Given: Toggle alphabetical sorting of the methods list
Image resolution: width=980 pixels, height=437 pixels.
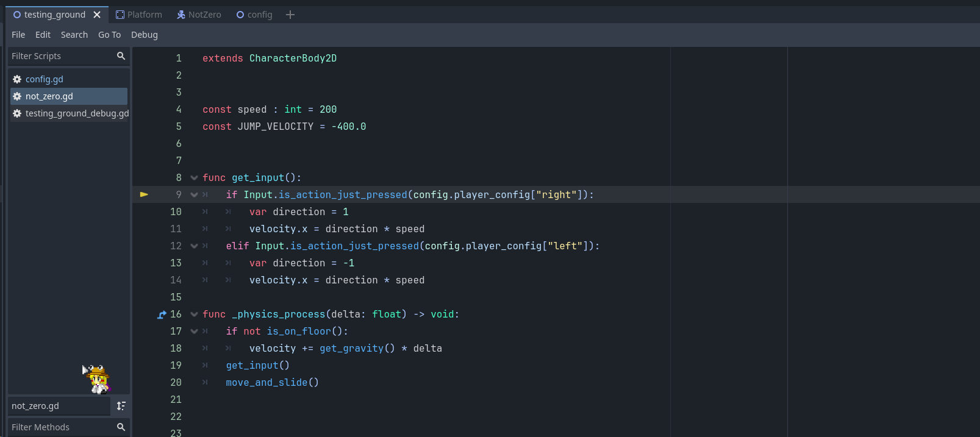Looking at the screenshot, I should pyautogui.click(x=121, y=406).
